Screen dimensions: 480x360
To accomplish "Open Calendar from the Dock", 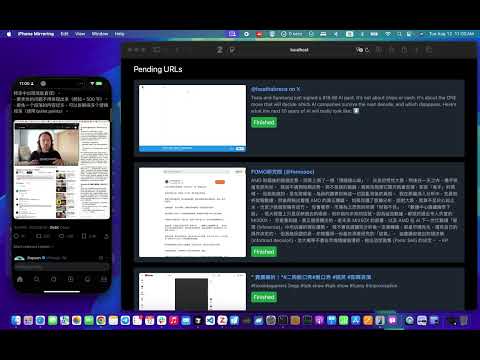I will pyautogui.click(x=150, y=321).
